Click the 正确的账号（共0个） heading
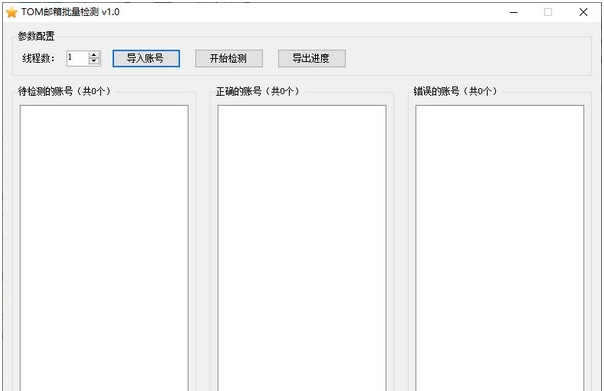Viewport: 604px width, 391px height. (257, 91)
